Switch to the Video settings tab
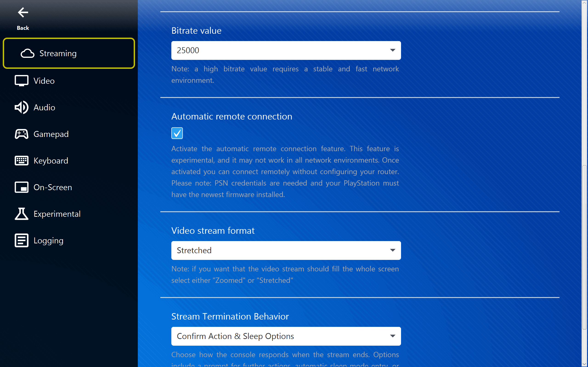Viewport: 588px width, 367px height. pos(44,81)
